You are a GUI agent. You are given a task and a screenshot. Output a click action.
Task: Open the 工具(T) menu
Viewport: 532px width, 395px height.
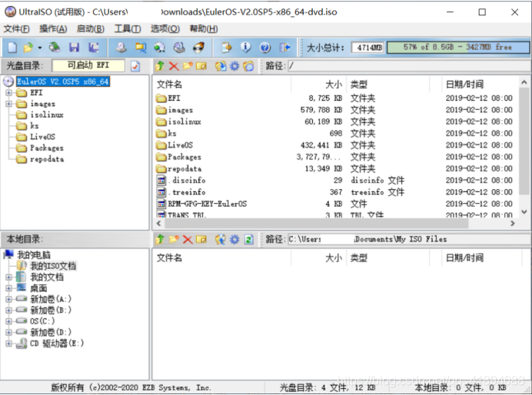click(x=127, y=29)
